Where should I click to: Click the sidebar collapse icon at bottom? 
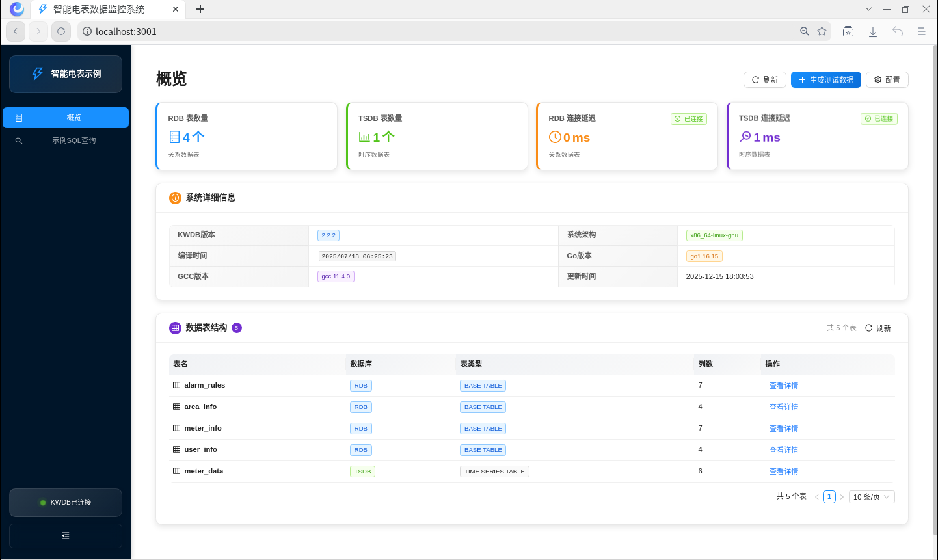tap(66, 536)
